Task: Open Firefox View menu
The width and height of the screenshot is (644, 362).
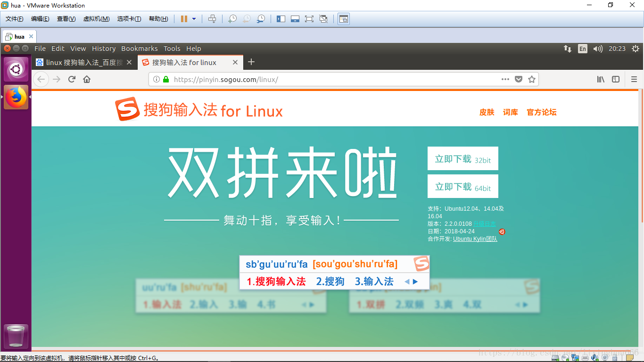Action: coord(78,49)
